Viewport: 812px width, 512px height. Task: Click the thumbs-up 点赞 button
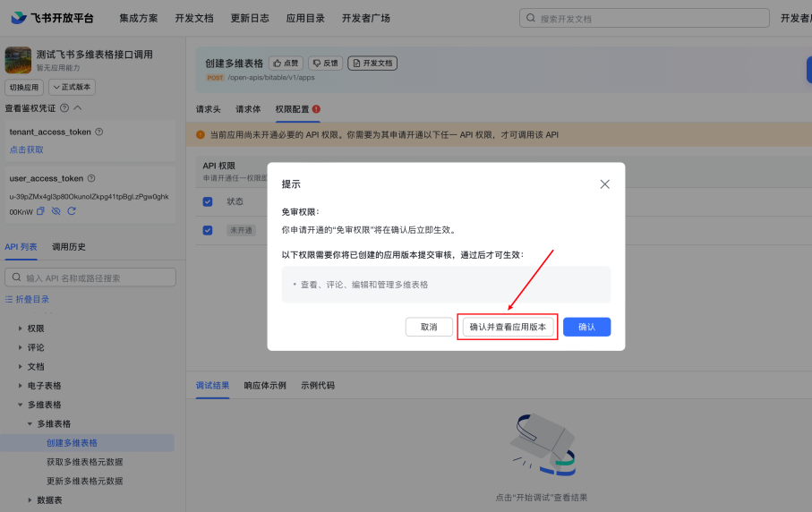(286, 64)
